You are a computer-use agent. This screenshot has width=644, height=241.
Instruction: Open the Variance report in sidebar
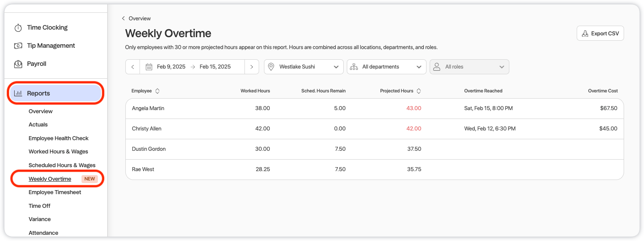(39, 219)
